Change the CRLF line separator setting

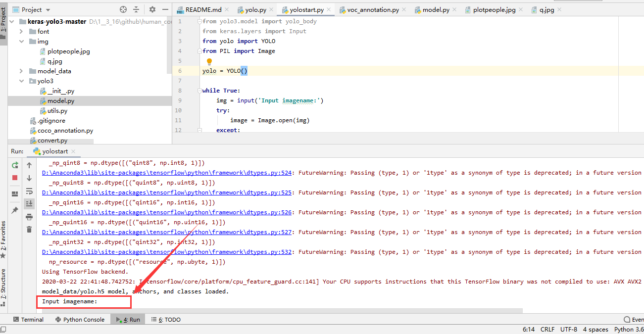coord(547,330)
